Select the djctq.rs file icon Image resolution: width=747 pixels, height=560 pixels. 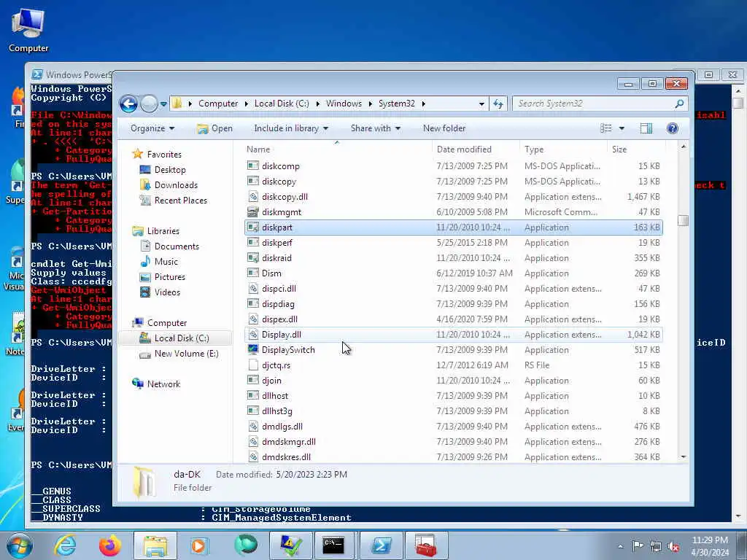coord(253,365)
